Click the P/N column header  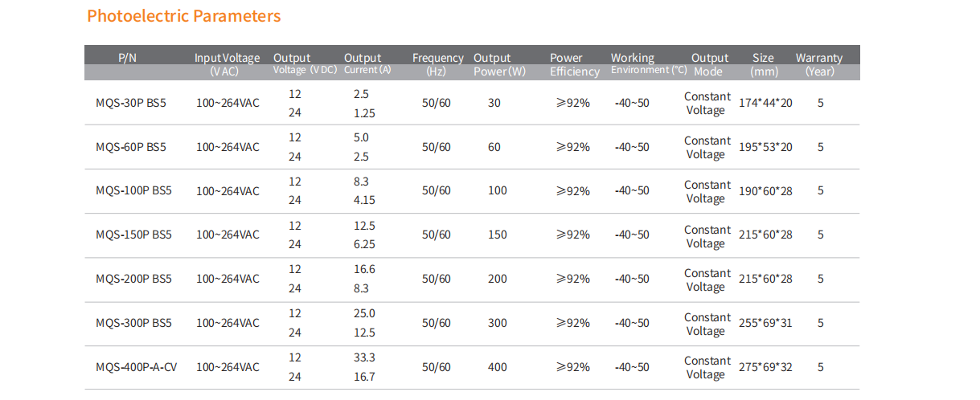click(128, 58)
